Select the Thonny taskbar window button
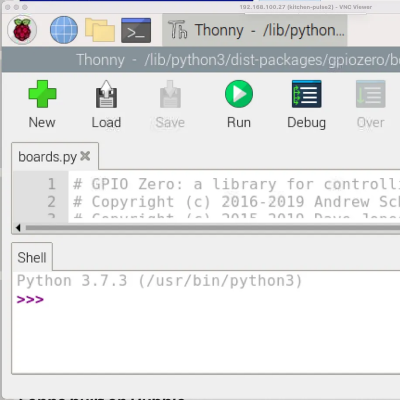Image resolution: width=400 pixels, height=400 pixels. [255, 30]
